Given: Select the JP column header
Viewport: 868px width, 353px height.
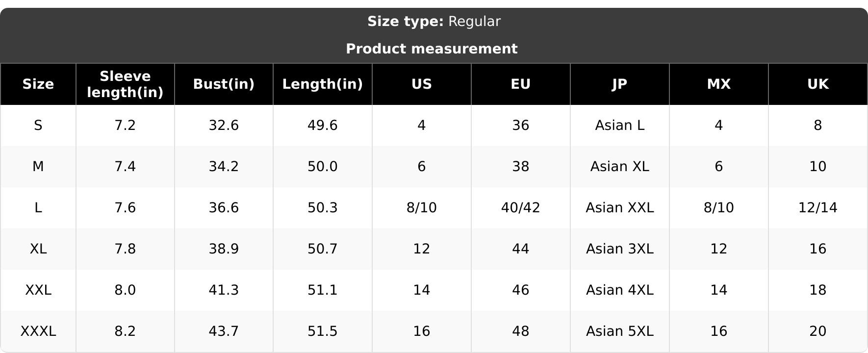Looking at the screenshot, I should point(620,84).
